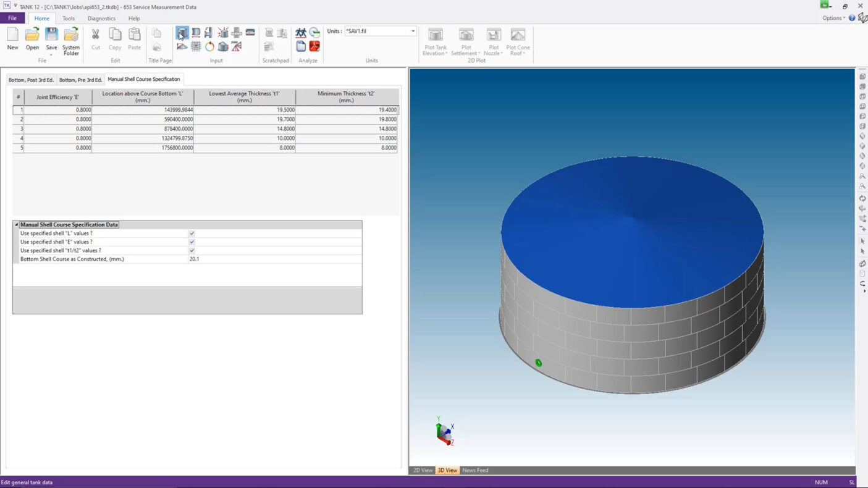The height and width of the screenshot is (488, 868).
Task: Run analysis with the running figures icon
Action: click(x=301, y=33)
